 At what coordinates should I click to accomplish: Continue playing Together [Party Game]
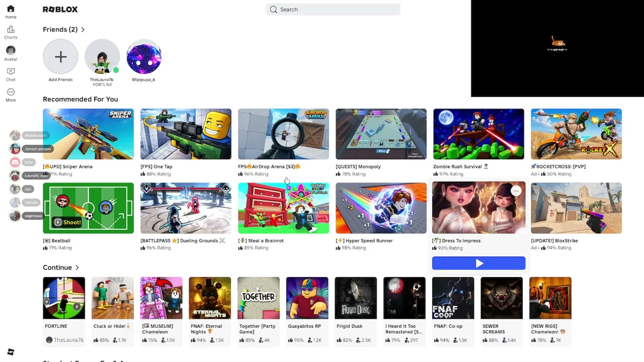click(259, 298)
